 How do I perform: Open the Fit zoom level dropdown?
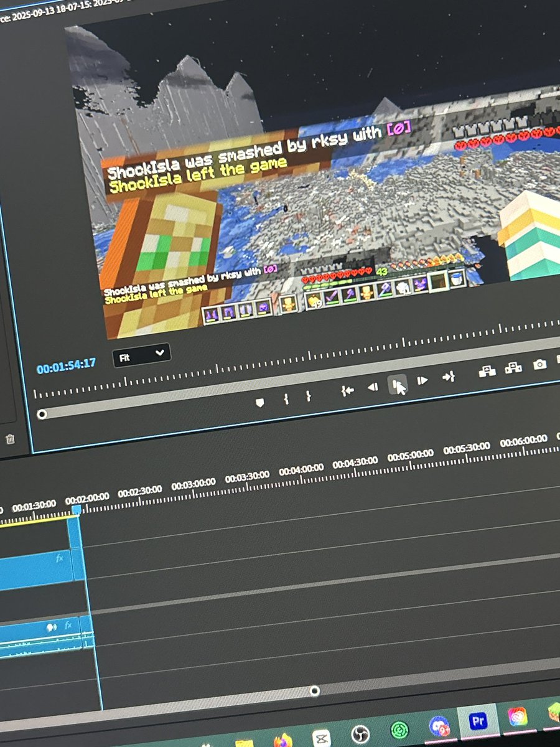tap(141, 355)
